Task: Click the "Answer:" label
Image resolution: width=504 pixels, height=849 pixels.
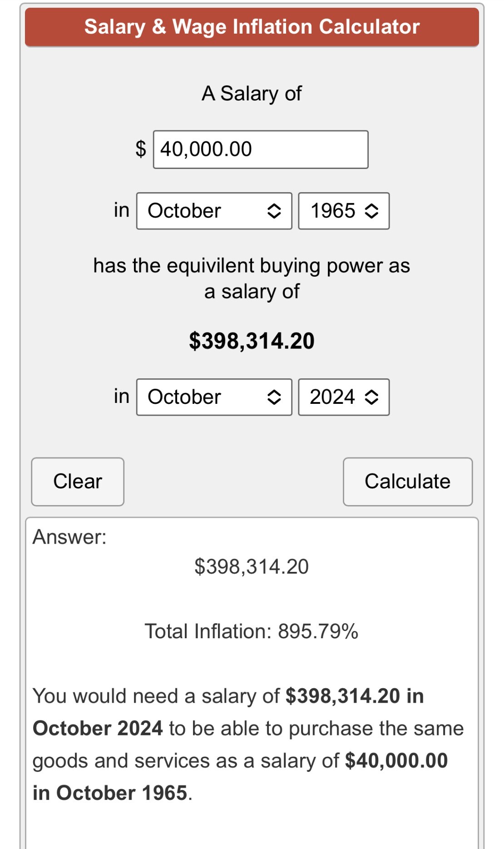Action: coord(69,537)
